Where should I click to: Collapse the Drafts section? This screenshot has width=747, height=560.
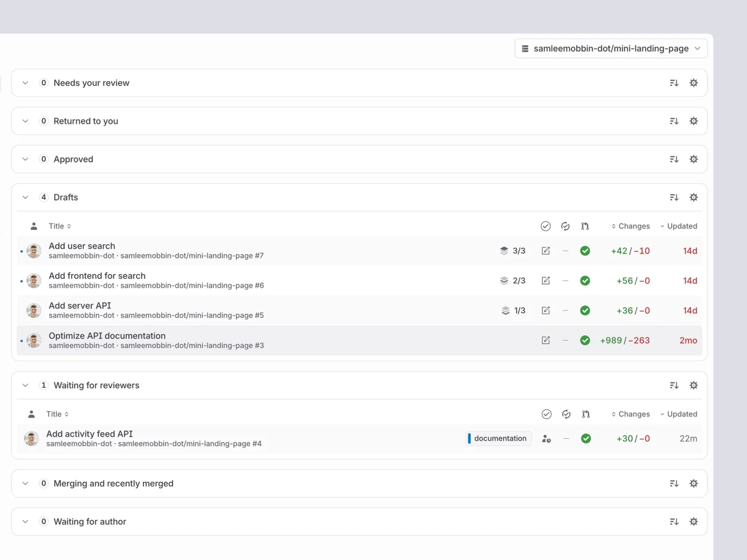point(25,197)
